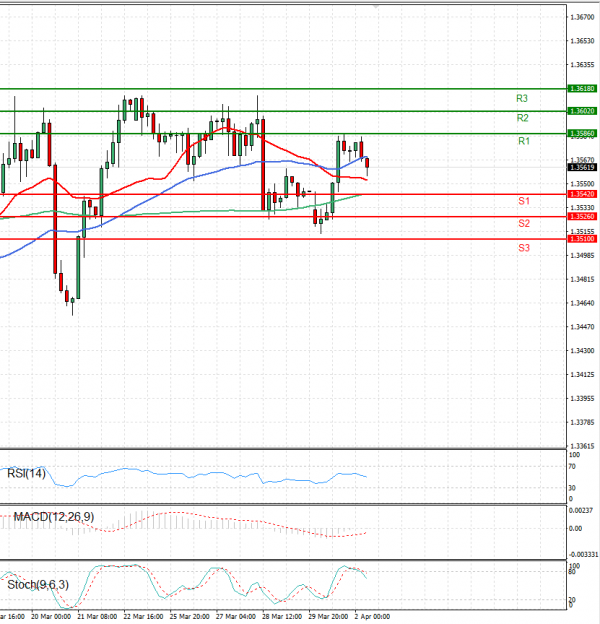Click the MACD 0.00237 scale value
The width and height of the screenshot is (600, 624).
581,510
